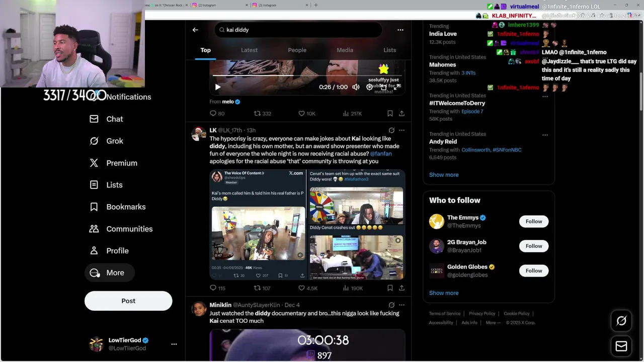Share the melo video post
This screenshot has width=644, height=362.
pos(401,114)
